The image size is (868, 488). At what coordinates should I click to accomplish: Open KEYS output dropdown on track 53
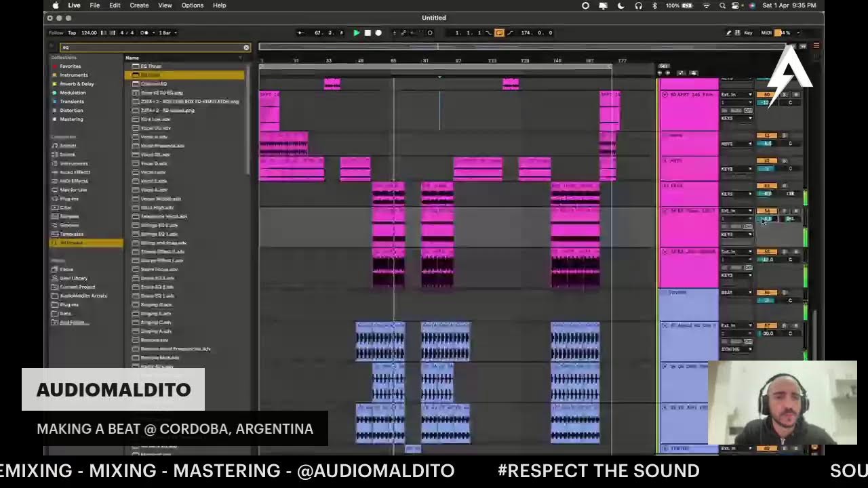(x=736, y=194)
